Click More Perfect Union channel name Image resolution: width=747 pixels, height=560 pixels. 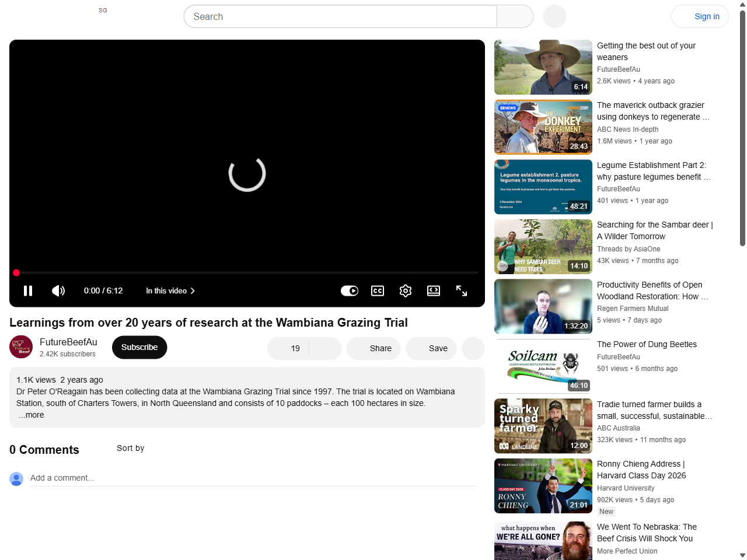pos(627,551)
